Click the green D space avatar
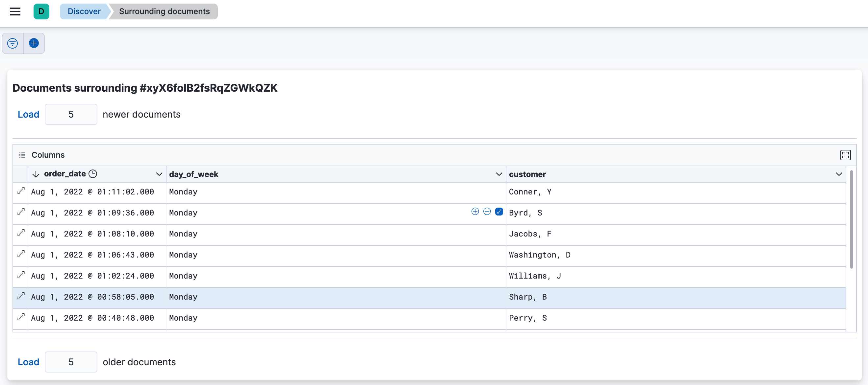The image size is (868, 385). pos(41,11)
